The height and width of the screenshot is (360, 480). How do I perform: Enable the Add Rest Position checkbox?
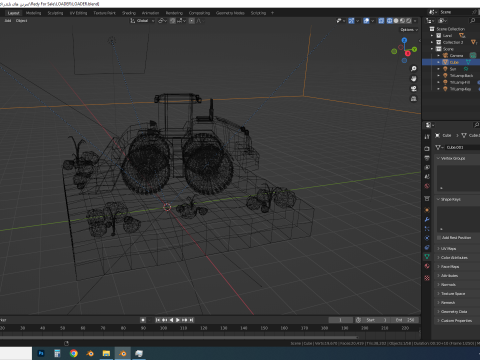tap(439, 238)
